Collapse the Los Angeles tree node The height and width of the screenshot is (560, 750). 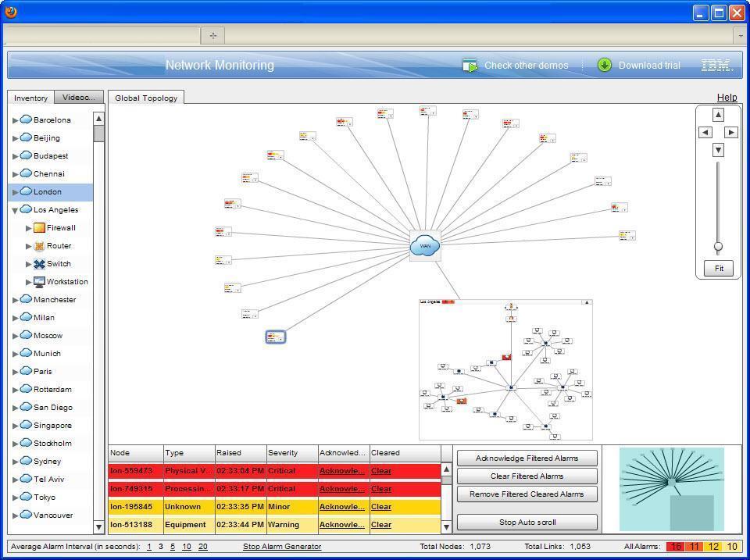click(13, 209)
